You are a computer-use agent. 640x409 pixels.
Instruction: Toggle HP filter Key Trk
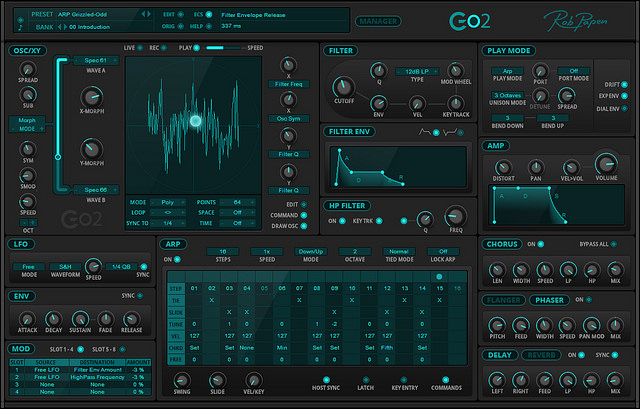pos(379,221)
